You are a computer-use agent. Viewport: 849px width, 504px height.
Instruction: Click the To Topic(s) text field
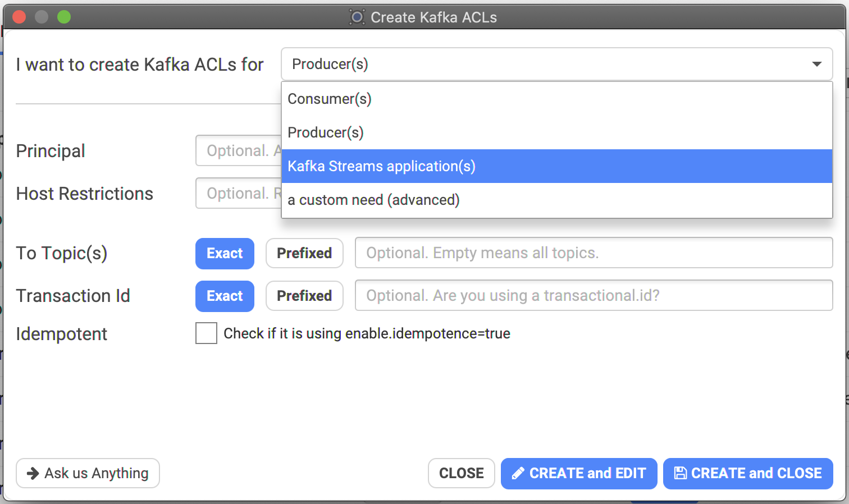(x=594, y=253)
